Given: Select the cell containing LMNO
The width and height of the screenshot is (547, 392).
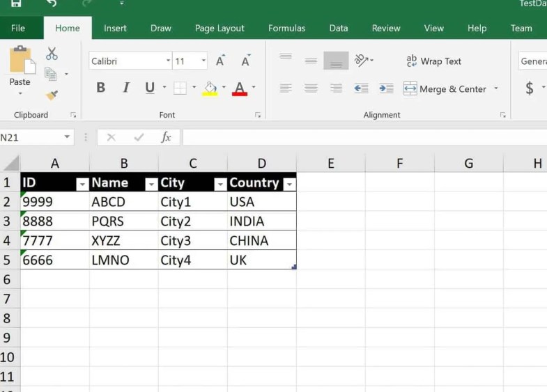Looking at the screenshot, I should click(124, 260).
